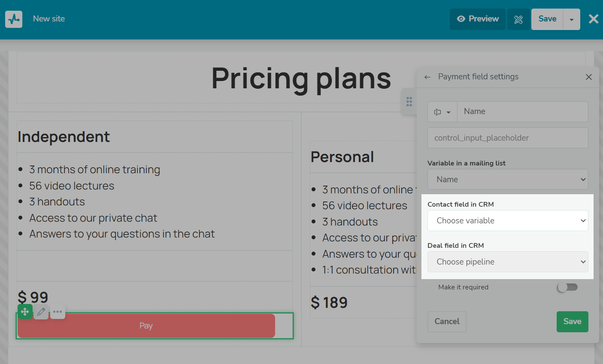Click the green Save button in panel

point(572,322)
